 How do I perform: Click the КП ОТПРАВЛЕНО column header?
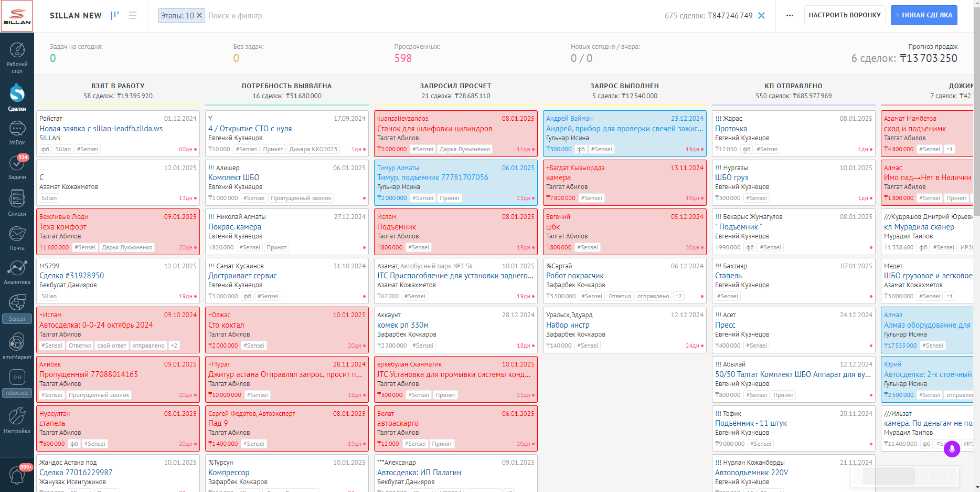[793, 86]
